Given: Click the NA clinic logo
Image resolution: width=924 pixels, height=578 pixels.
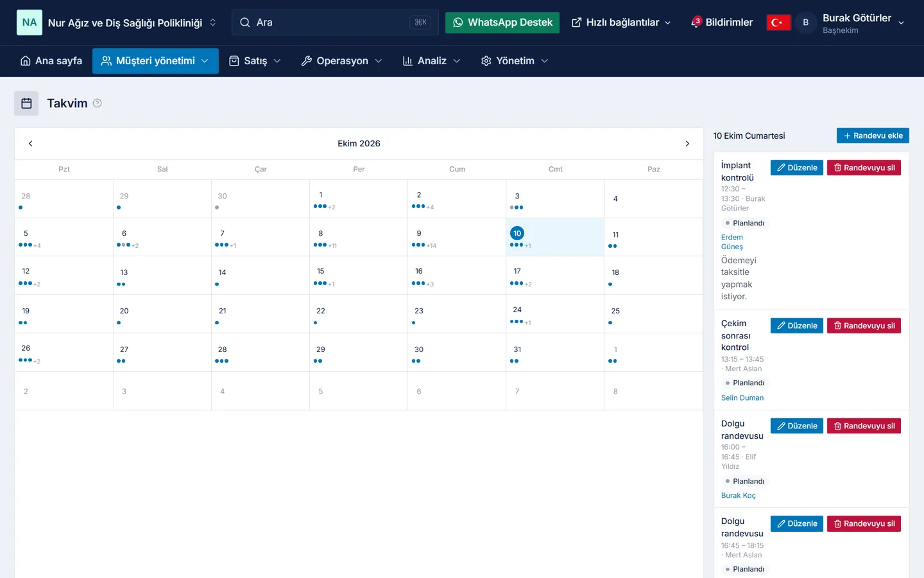Looking at the screenshot, I should [30, 22].
